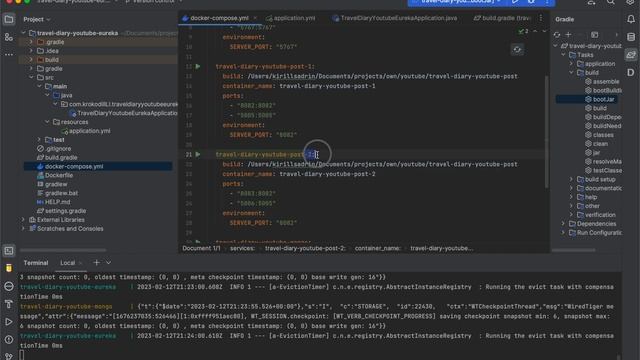Click the Project panel horizontal scrollbar
Viewport: 640px width, 360px height.
(x=63, y=250)
